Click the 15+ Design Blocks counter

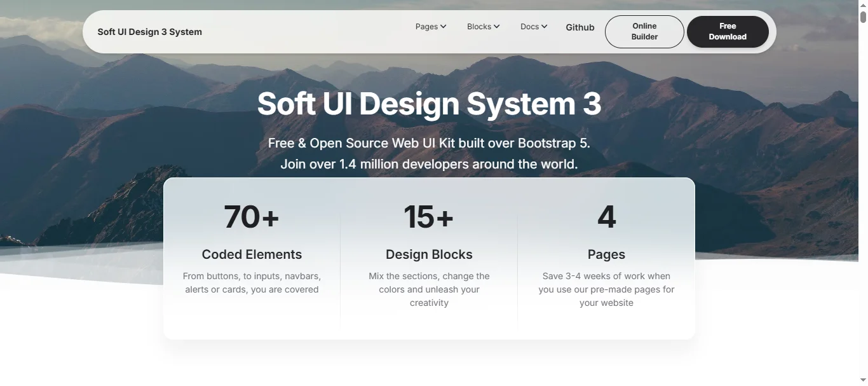(429, 217)
